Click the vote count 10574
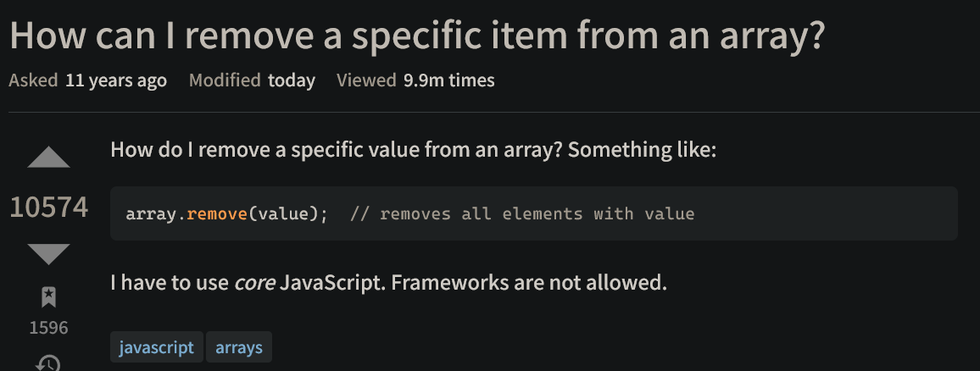 (x=49, y=207)
